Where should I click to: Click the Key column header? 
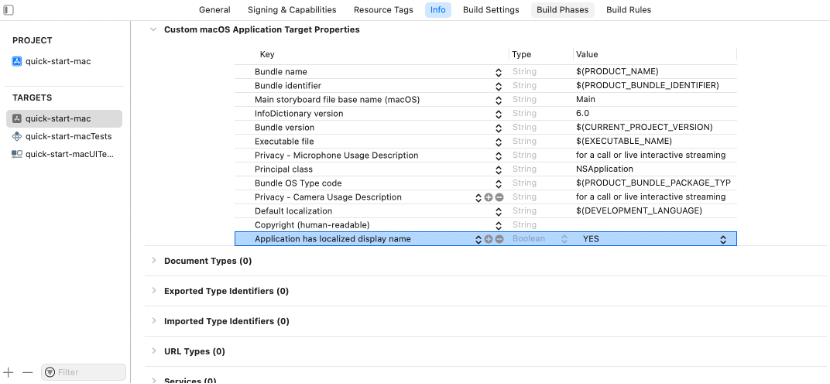point(267,55)
